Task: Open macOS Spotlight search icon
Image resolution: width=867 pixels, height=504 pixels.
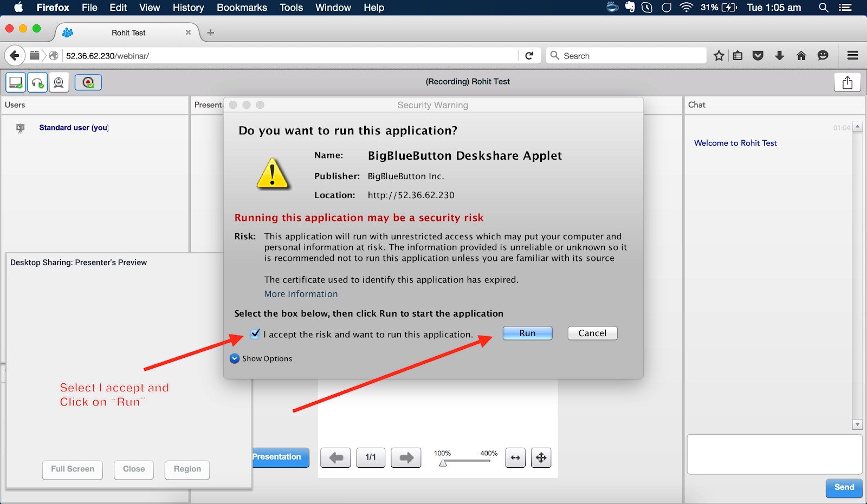Action: click(x=824, y=8)
